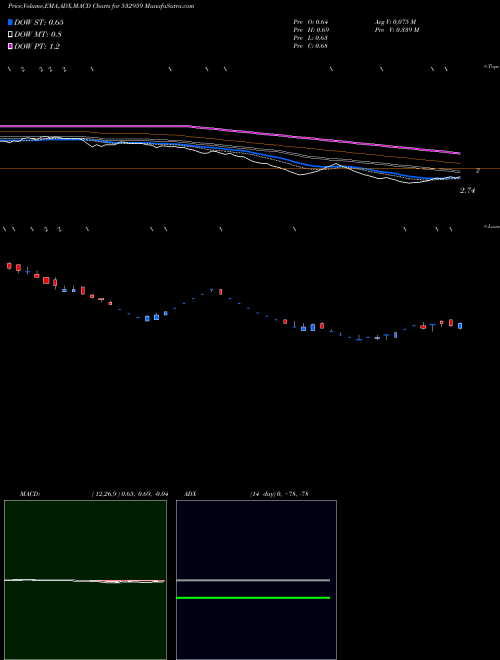The height and width of the screenshot is (660, 500).
Task: Click MACD parameters '(12,26,9) 0.65, 0.69, -0.04'
Action: pos(130,494)
